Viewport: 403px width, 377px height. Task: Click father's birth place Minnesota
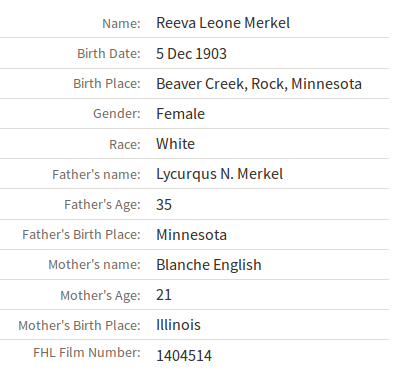191,235
